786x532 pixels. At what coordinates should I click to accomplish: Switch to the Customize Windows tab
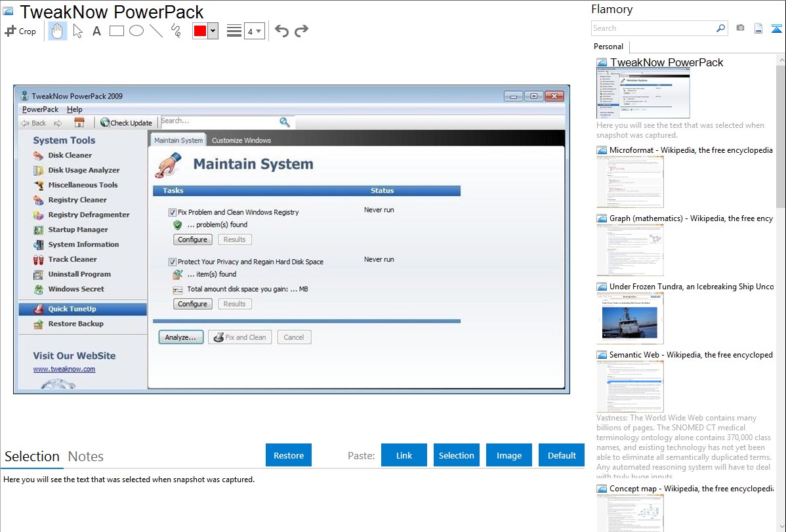241,140
